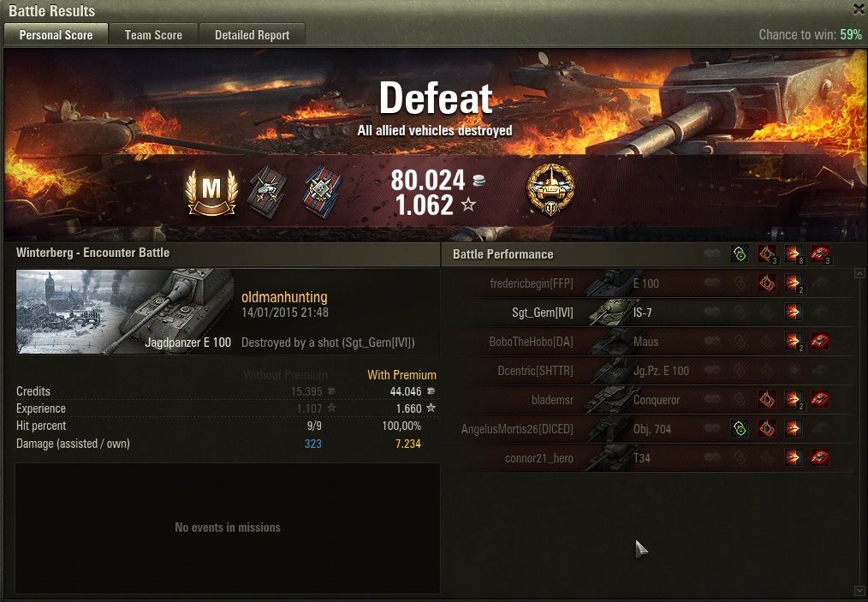
Task: Click the red destroyed-tank icon in Maus row
Action: coord(819,341)
